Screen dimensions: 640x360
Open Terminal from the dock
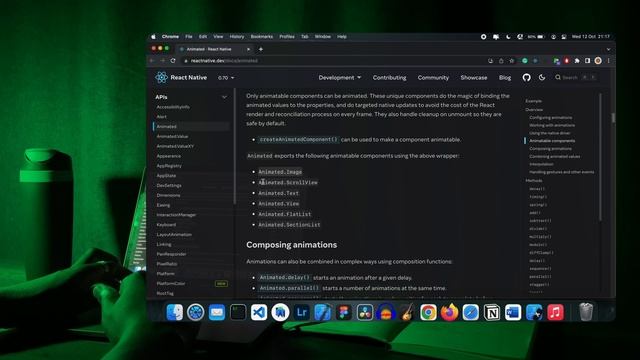[238, 313]
